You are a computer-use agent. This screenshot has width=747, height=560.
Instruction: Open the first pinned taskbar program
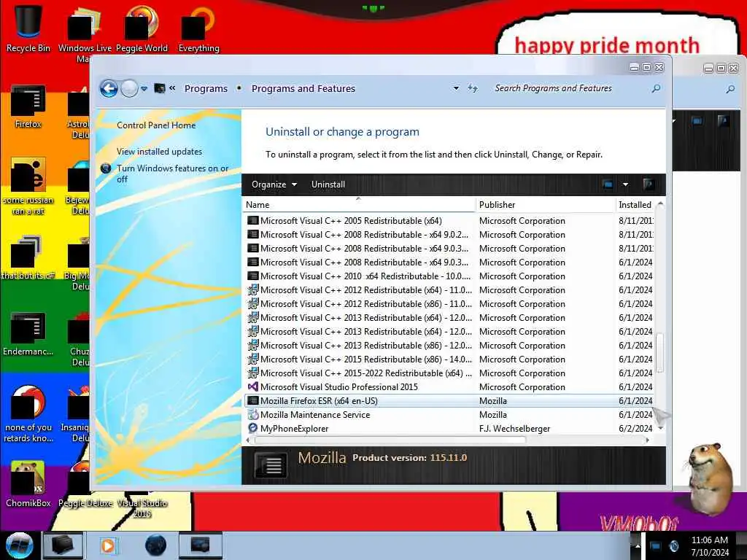point(63,545)
